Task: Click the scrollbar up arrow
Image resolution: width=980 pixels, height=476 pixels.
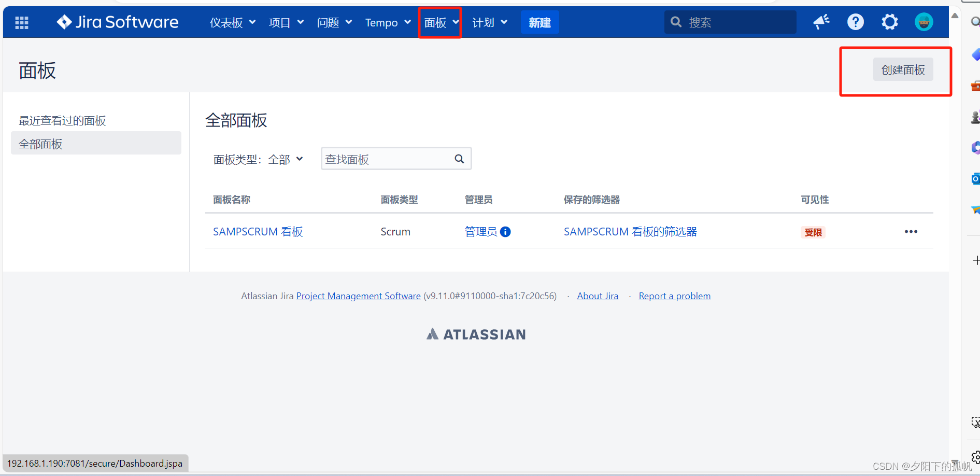Action: tap(955, 16)
